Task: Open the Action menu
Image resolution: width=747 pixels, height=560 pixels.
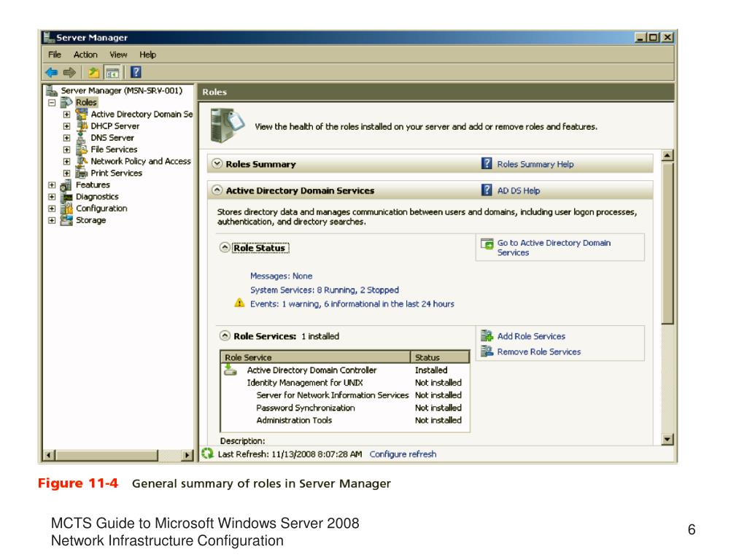Action: [85, 55]
